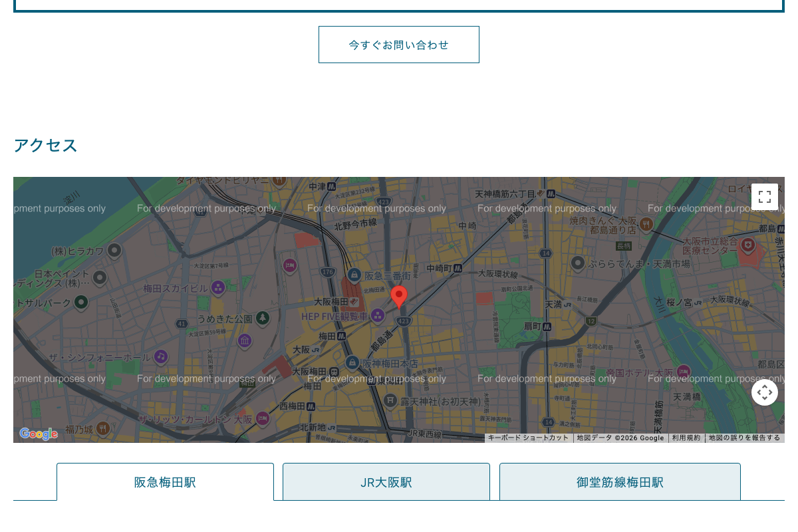Switch to the JR大阪駅 tab

point(386,482)
